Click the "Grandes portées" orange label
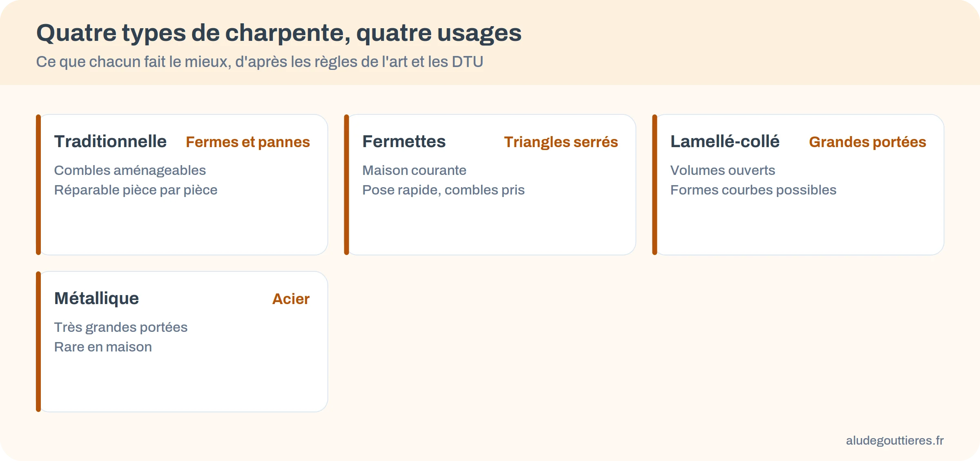 tap(867, 142)
